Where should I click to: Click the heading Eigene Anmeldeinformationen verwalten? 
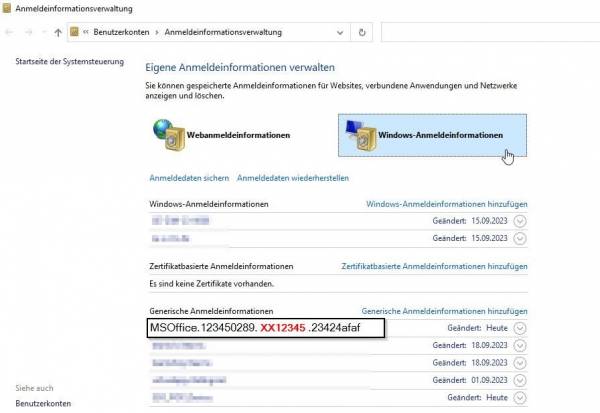(x=240, y=67)
